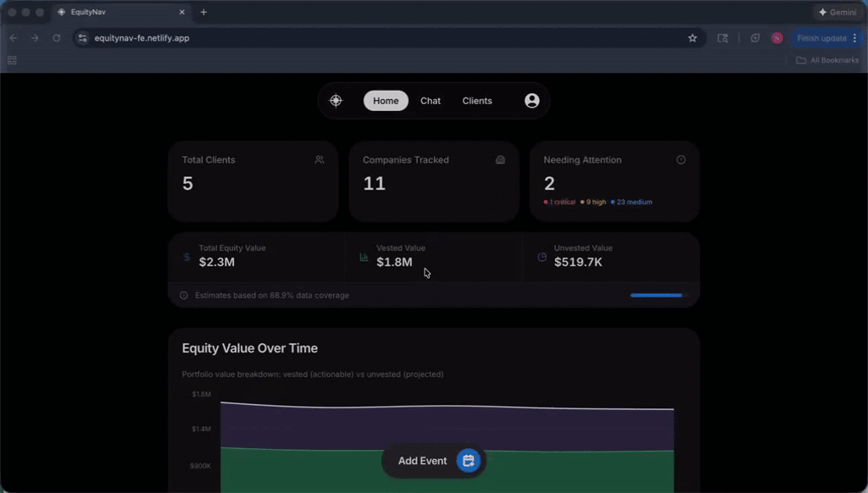868x493 pixels.
Task: Select the Home nav tab
Action: pyautogui.click(x=386, y=101)
